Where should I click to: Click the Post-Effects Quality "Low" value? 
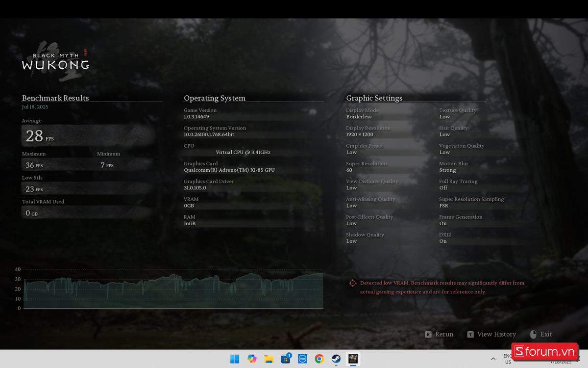[351, 223]
